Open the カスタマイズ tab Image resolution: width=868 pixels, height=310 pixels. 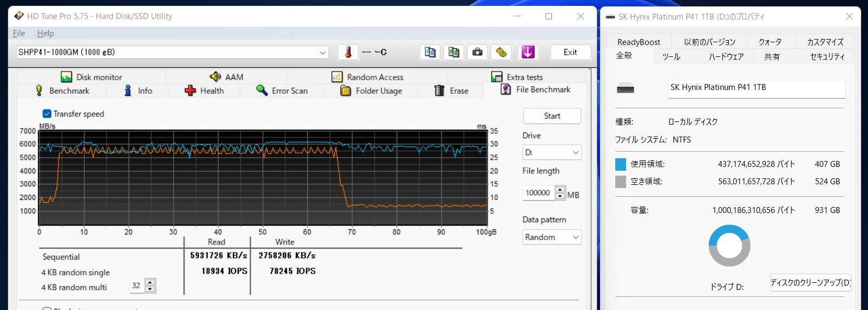825,42
